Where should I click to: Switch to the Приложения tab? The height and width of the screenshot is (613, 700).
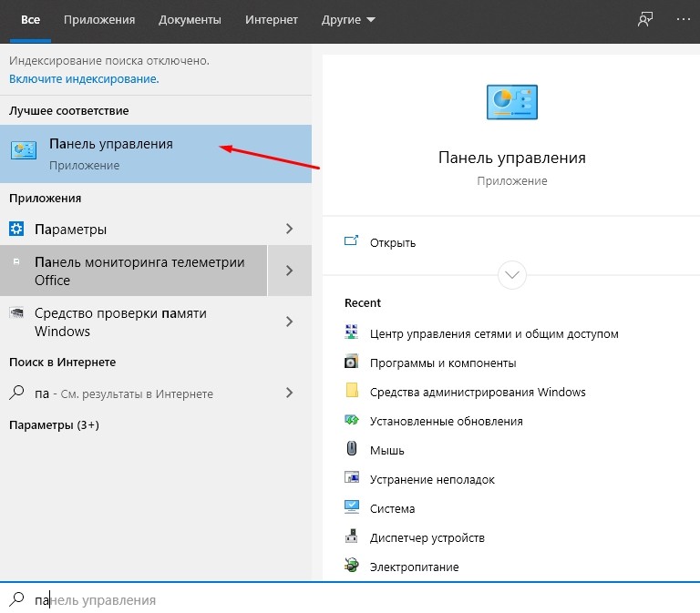coord(99,20)
